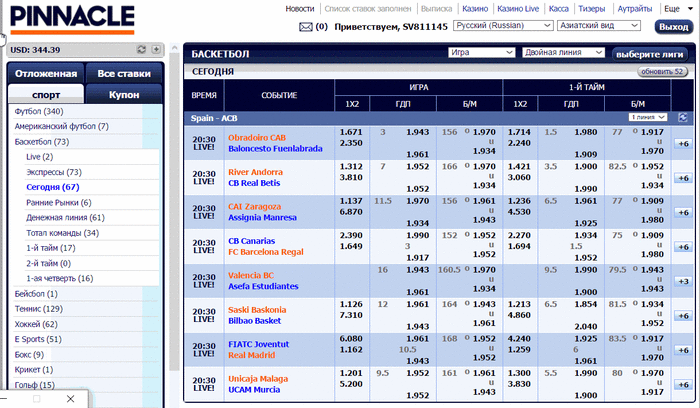Click the plus icon beside USD balance
Viewport: 700px width, 408px height.
point(156,50)
